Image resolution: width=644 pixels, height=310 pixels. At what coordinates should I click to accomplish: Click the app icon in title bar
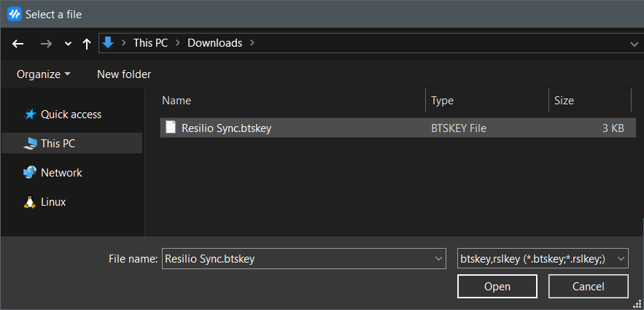coord(15,15)
